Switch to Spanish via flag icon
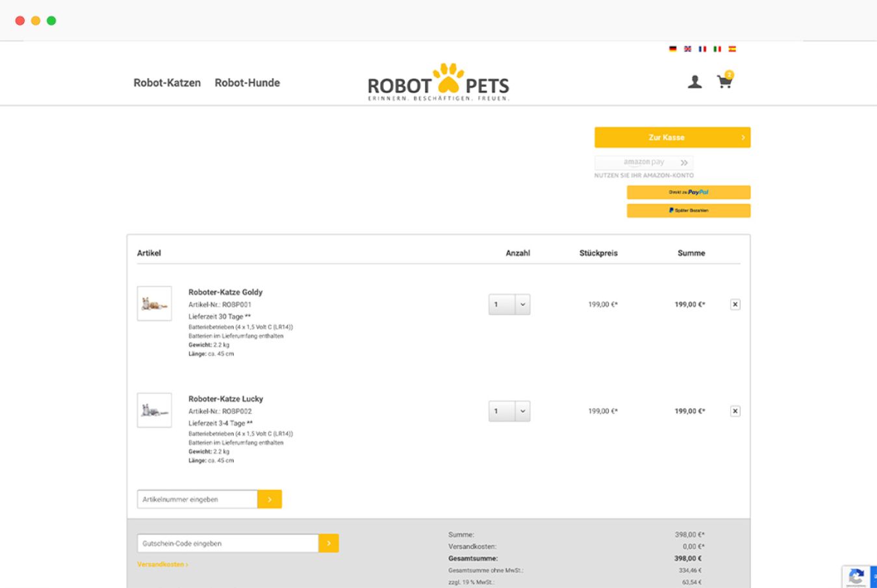 (x=732, y=49)
